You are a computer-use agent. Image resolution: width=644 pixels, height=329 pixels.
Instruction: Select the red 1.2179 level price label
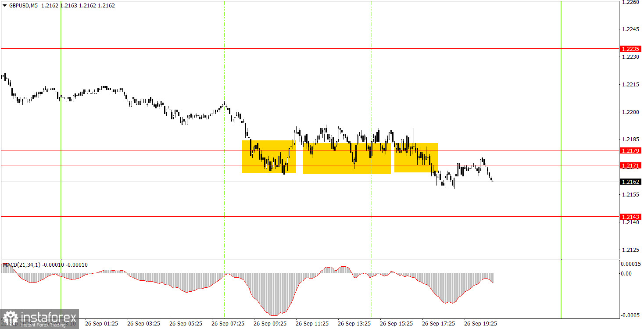tap(630, 150)
